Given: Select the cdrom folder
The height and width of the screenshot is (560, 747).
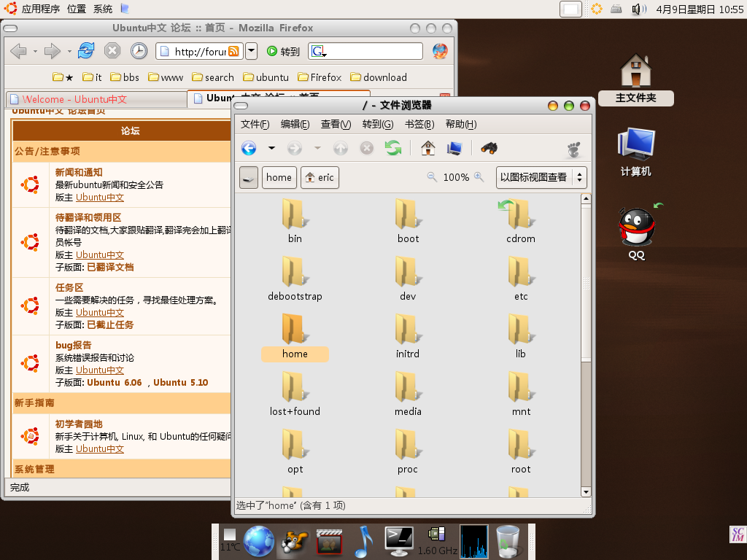Looking at the screenshot, I should (x=521, y=222).
